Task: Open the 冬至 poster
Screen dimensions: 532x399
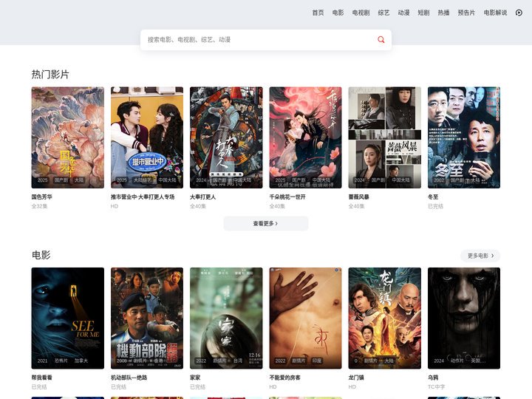Action: pyautogui.click(x=464, y=137)
